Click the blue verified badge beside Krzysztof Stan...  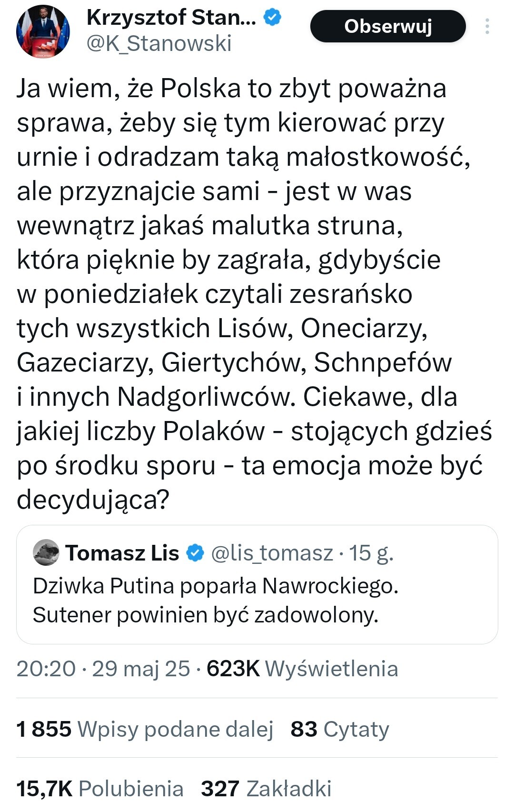point(273,18)
